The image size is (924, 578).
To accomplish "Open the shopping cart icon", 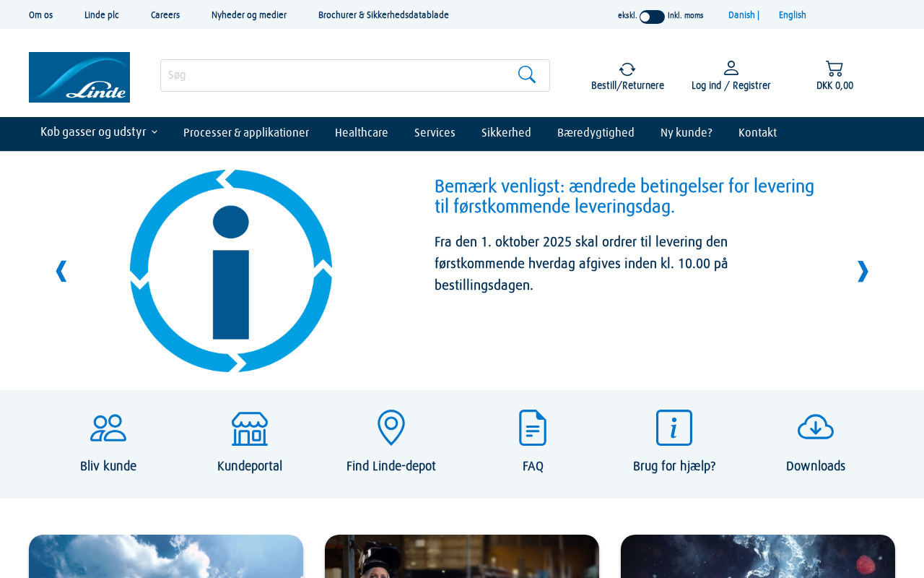I will 834,69.
